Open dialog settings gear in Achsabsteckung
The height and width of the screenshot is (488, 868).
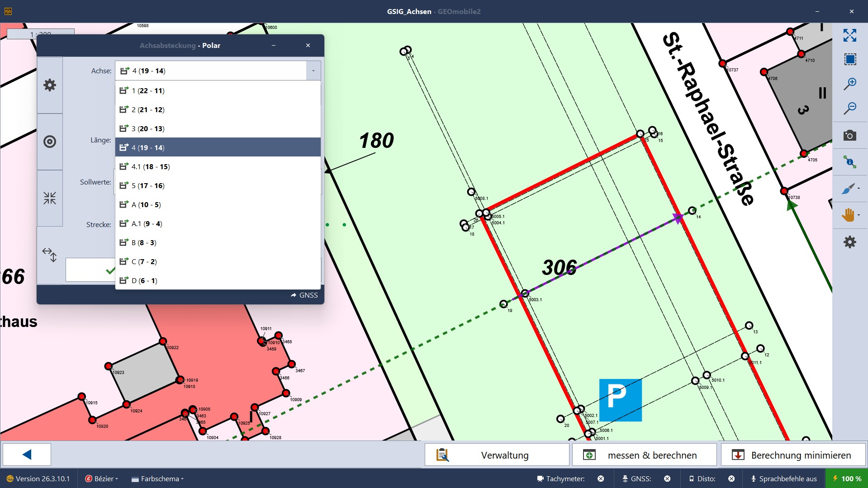[50, 85]
